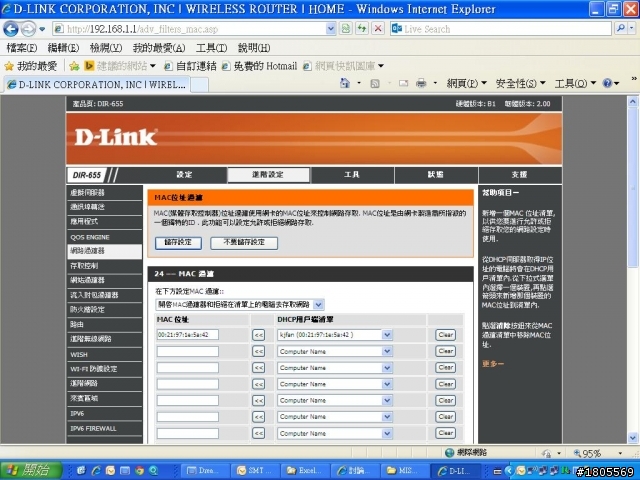Open 通訊埠轉送 in the sidebar

[104, 207]
